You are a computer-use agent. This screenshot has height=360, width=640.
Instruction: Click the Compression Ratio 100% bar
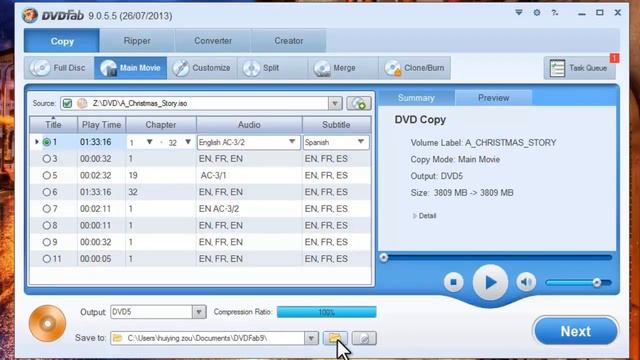[327, 312]
